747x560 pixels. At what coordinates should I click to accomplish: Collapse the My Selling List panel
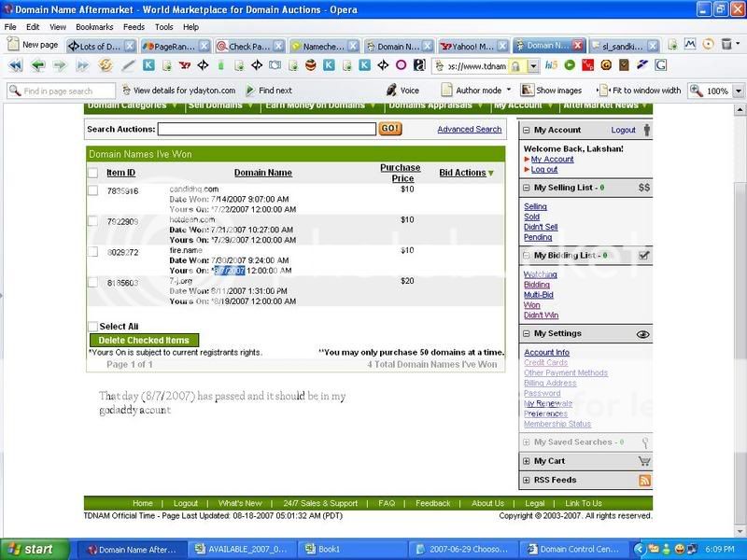pyautogui.click(x=527, y=188)
